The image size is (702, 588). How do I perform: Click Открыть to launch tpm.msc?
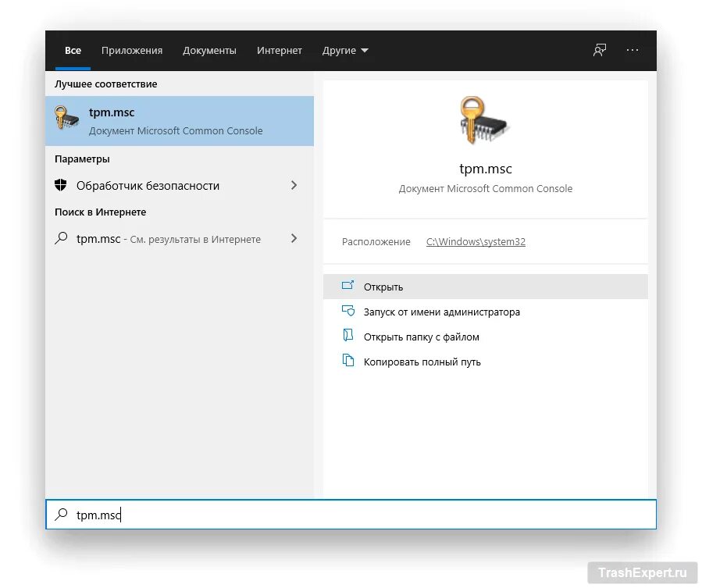pos(486,287)
